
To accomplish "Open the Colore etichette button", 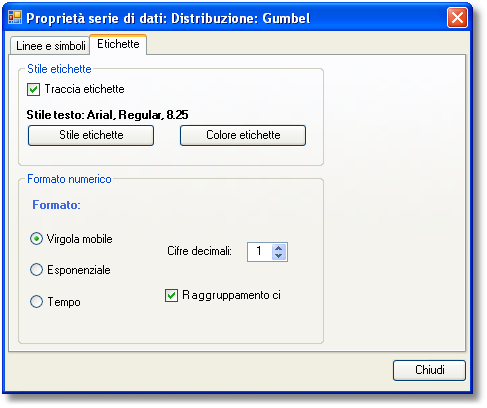I will pos(243,135).
